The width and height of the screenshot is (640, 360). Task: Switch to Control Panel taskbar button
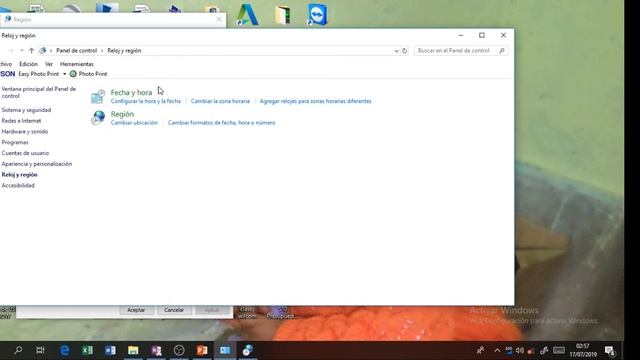click(x=225, y=350)
